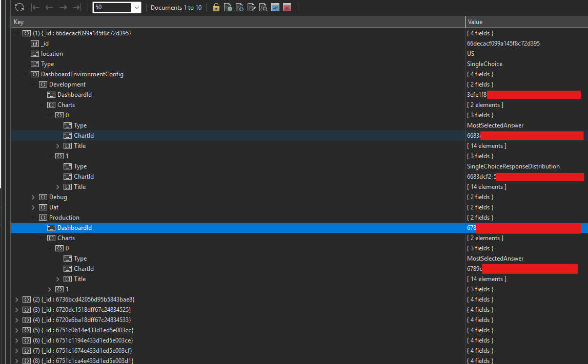This screenshot has width=588, height=364.
Task: Click the blue double-checkmark toolbar icon
Action: (275, 7)
